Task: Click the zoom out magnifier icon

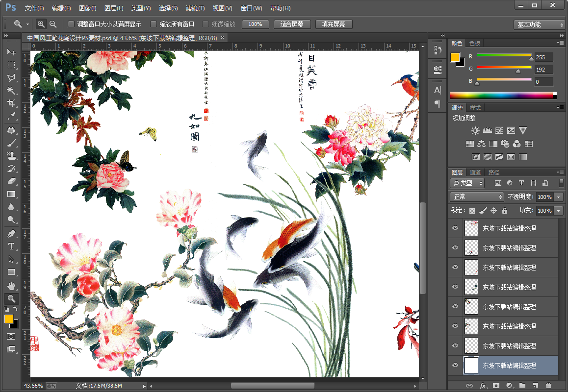Action: point(53,24)
